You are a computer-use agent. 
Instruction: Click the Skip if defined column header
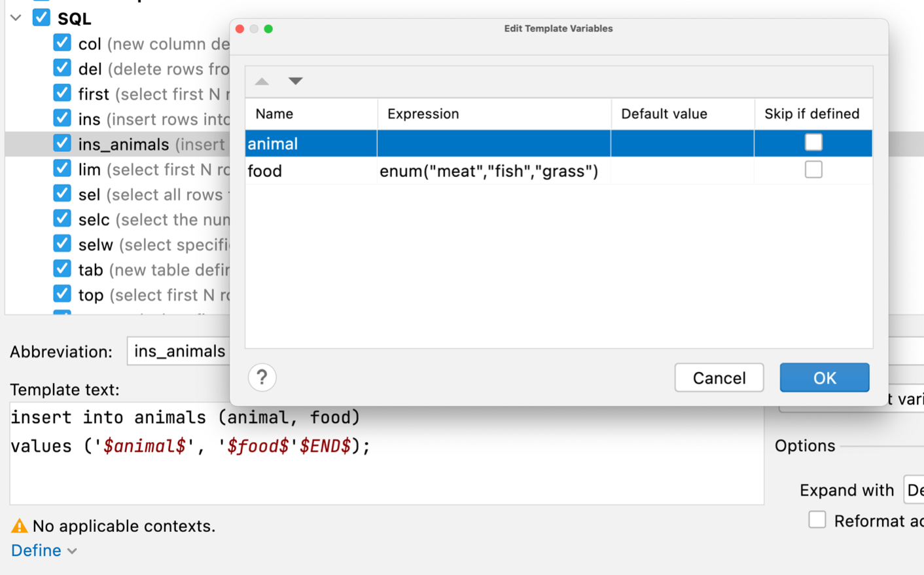coord(813,114)
